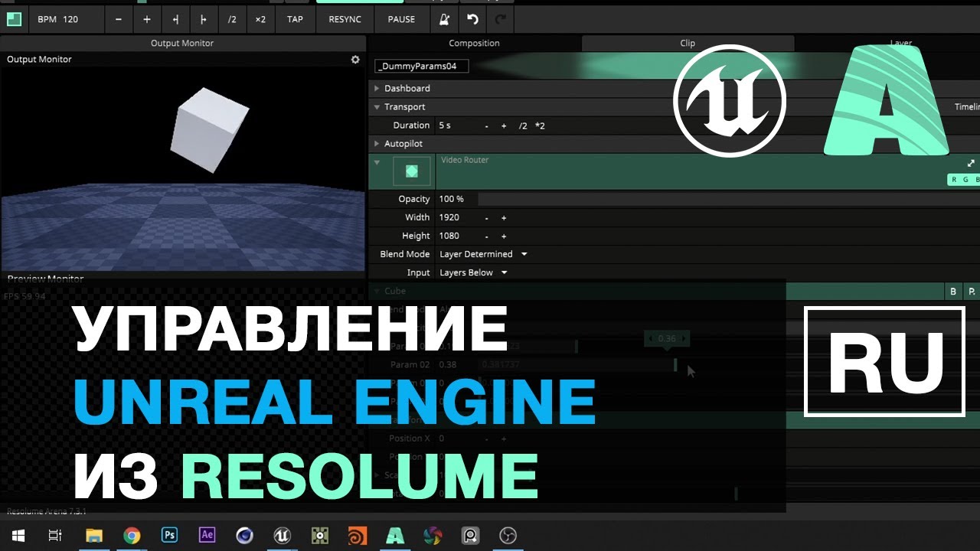
Task: Click the PAUSE button
Action: pyautogui.click(x=401, y=19)
